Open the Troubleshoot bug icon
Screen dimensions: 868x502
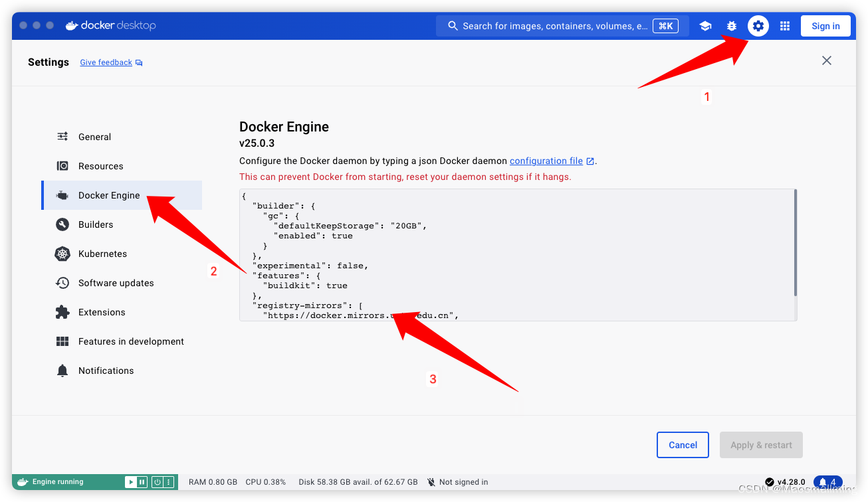coord(732,26)
